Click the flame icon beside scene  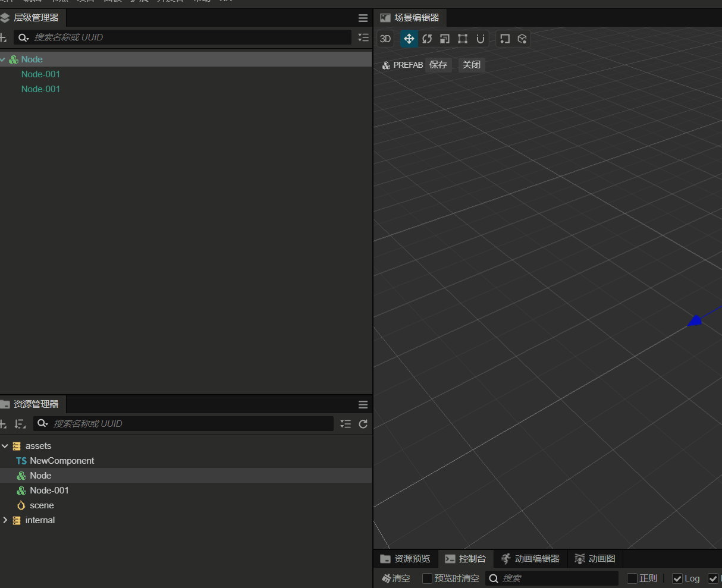[21, 505]
